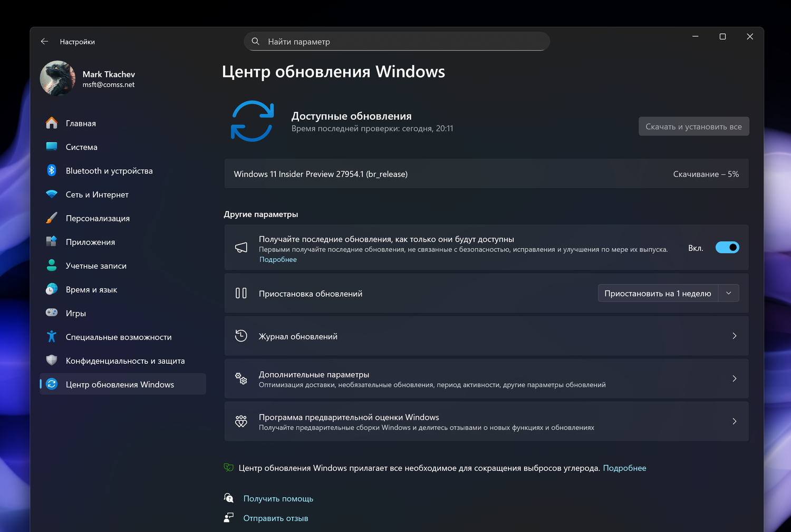Open Журнал обновлений
The width and height of the screenshot is (791, 532).
[x=486, y=336]
